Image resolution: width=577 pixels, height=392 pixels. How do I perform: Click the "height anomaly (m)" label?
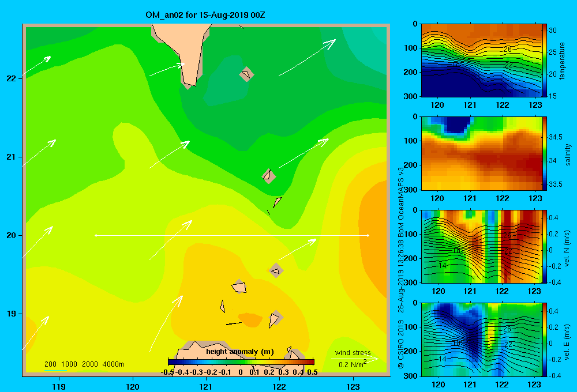point(240,352)
